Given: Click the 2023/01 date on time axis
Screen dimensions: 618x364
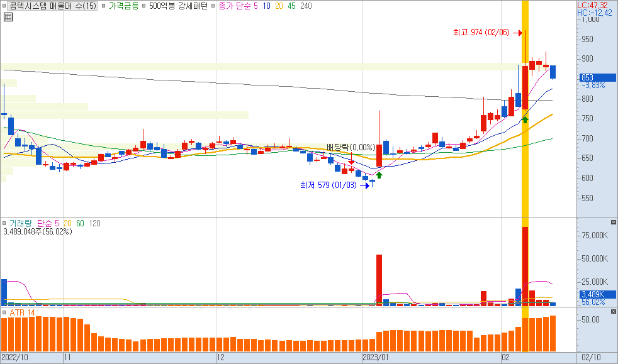Looking at the screenshot, I should pos(376,357).
